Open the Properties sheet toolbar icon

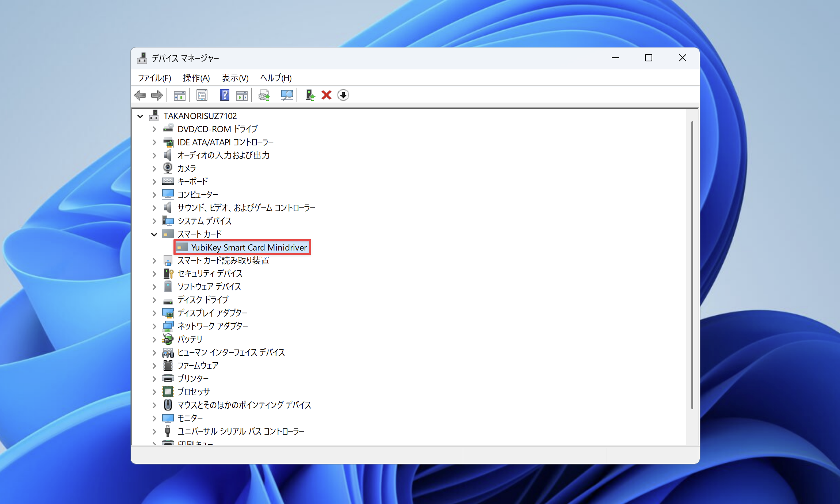click(202, 95)
